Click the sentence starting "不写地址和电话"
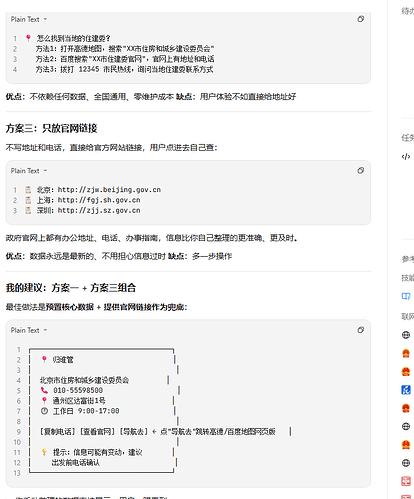Image resolution: width=414 pixels, height=499 pixels. click(x=111, y=147)
